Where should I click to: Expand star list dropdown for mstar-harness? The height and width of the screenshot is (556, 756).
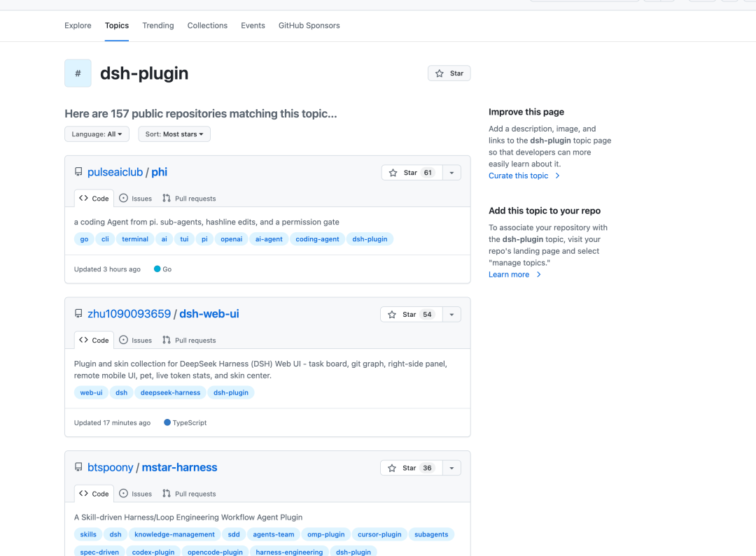click(x=451, y=468)
